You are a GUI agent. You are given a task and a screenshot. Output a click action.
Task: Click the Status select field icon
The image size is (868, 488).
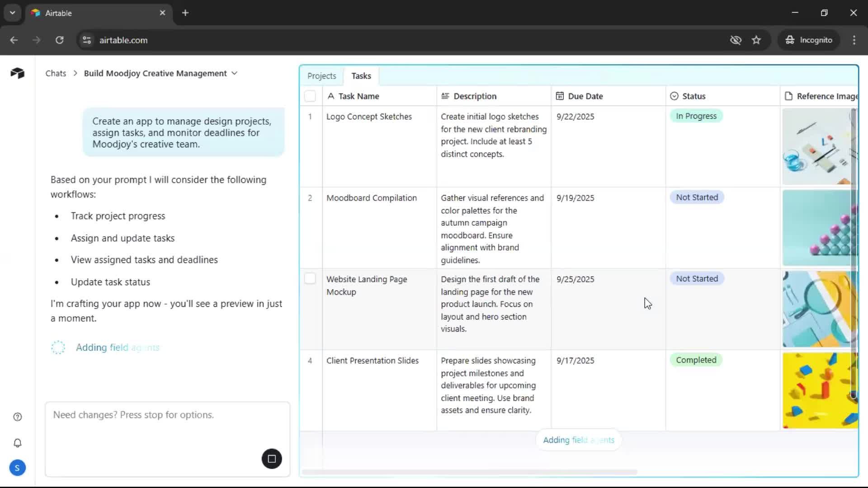click(x=674, y=96)
